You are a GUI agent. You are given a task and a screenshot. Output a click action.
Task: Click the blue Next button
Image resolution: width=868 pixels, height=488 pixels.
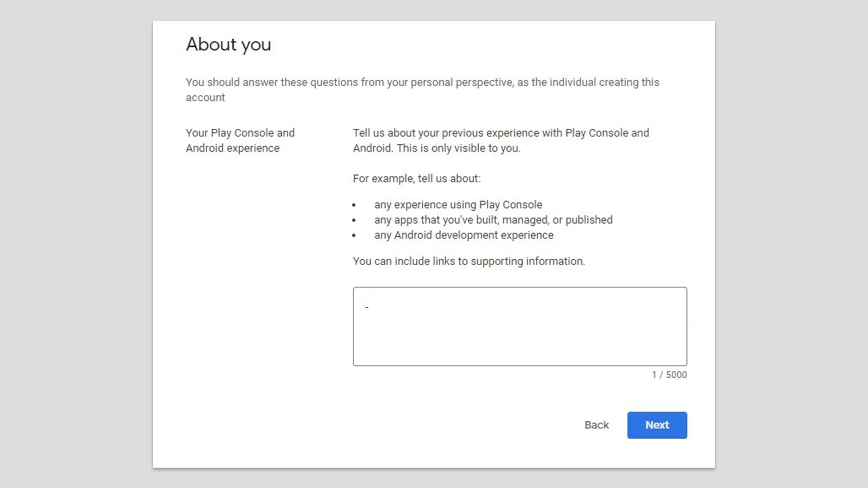coord(657,425)
